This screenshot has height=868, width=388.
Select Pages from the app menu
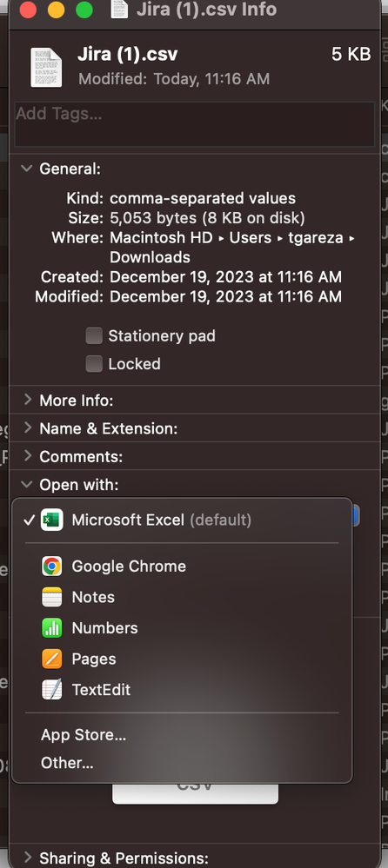[x=182, y=659]
